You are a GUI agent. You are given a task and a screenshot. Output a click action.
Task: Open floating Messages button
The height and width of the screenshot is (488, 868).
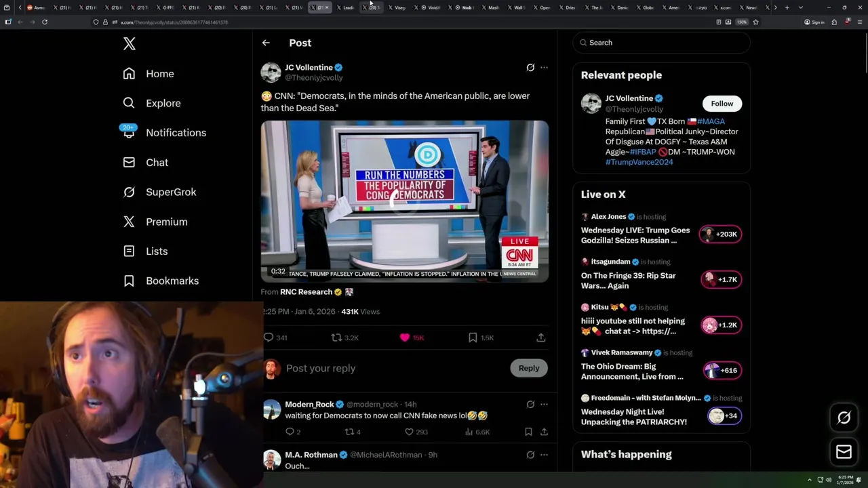point(844,452)
